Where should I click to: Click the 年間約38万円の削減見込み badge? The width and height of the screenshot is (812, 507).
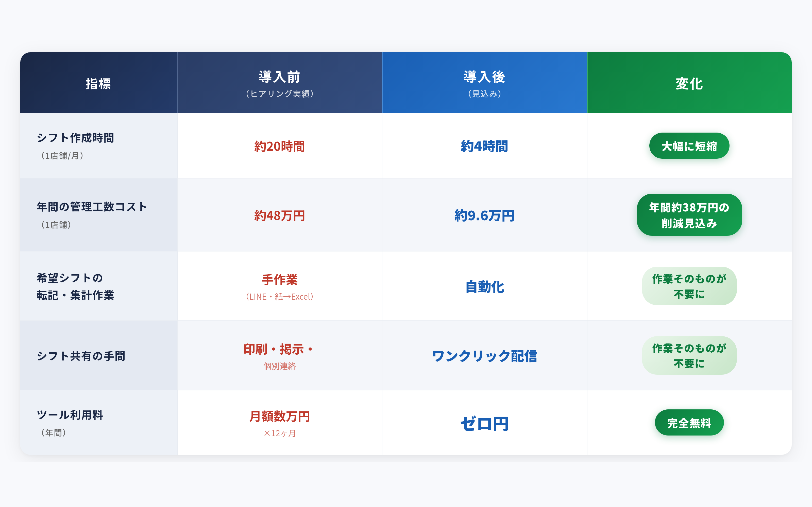point(689,215)
